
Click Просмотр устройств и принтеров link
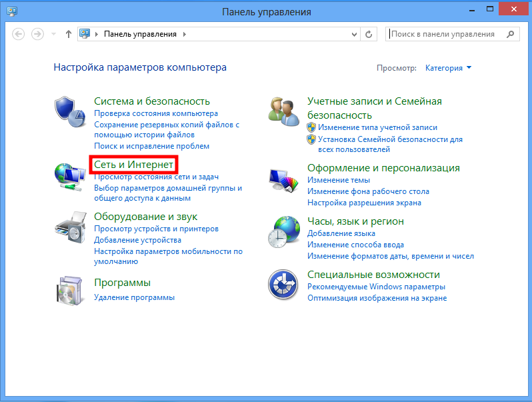coord(156,229)
